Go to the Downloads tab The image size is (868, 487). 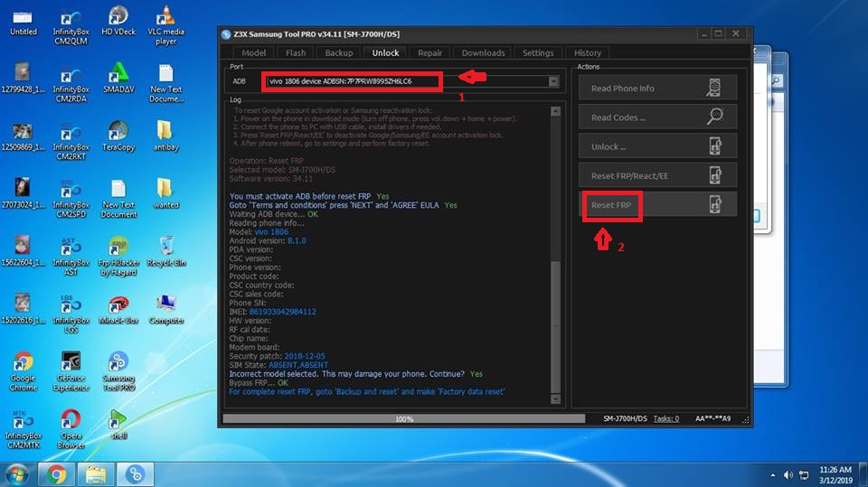pos(483,53)
